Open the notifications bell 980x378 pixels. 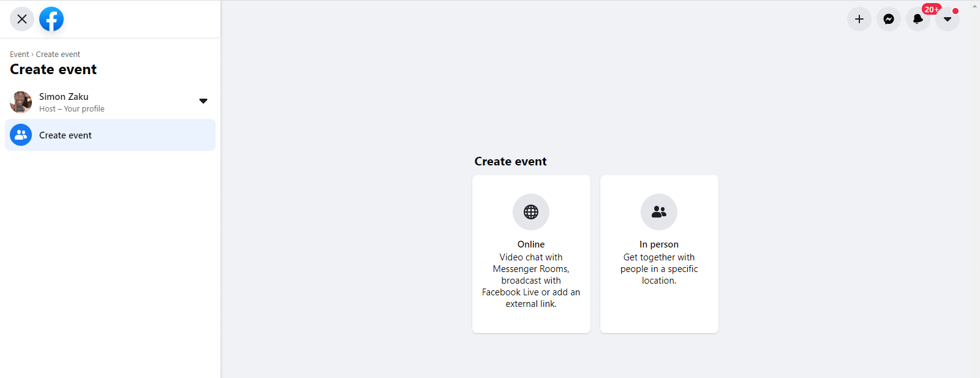click(x=918, y=19)
